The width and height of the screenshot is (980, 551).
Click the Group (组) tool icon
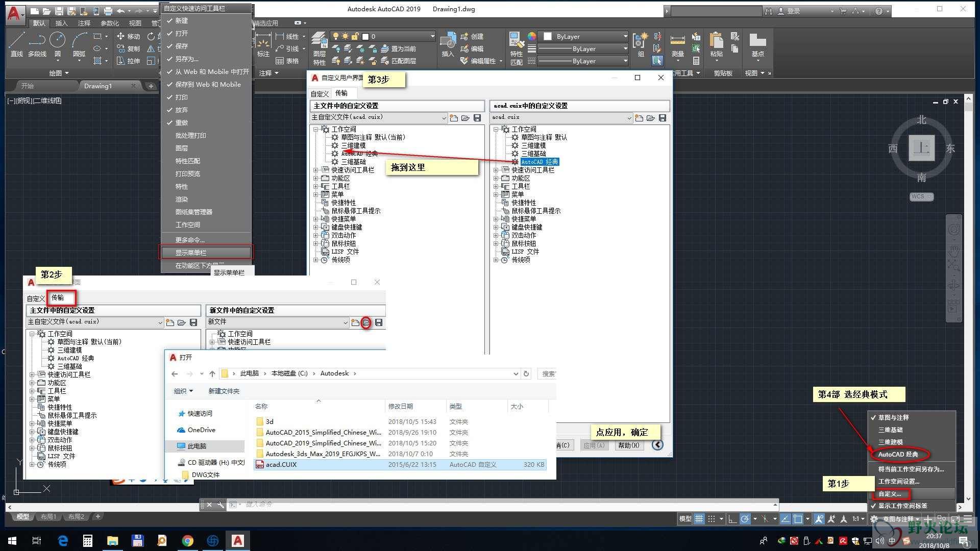point(640,44)
